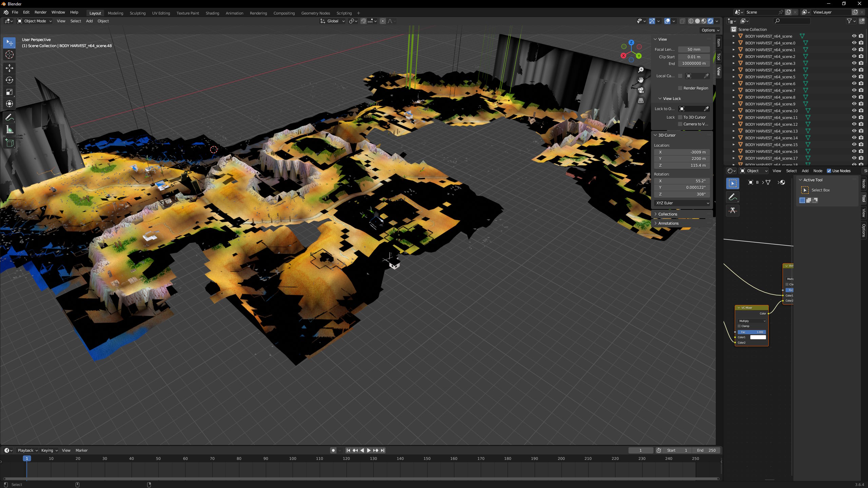The height and width of the screenshot is (488, 868).
Task: Click the Focal Length field
Action: (694, 49)
